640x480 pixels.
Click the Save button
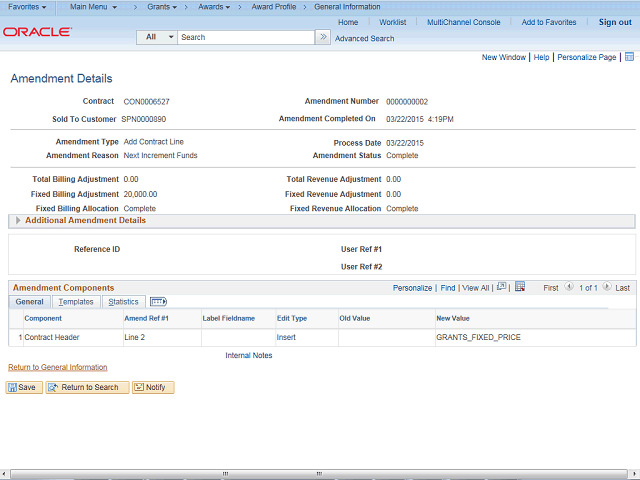24,387
